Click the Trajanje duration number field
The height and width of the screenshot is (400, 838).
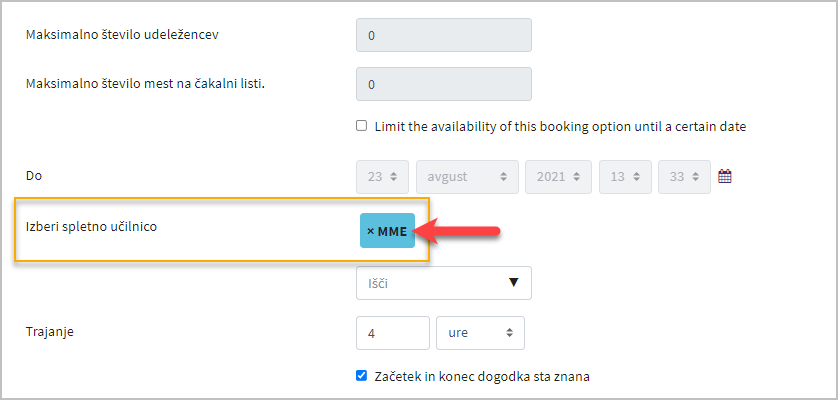393,333
